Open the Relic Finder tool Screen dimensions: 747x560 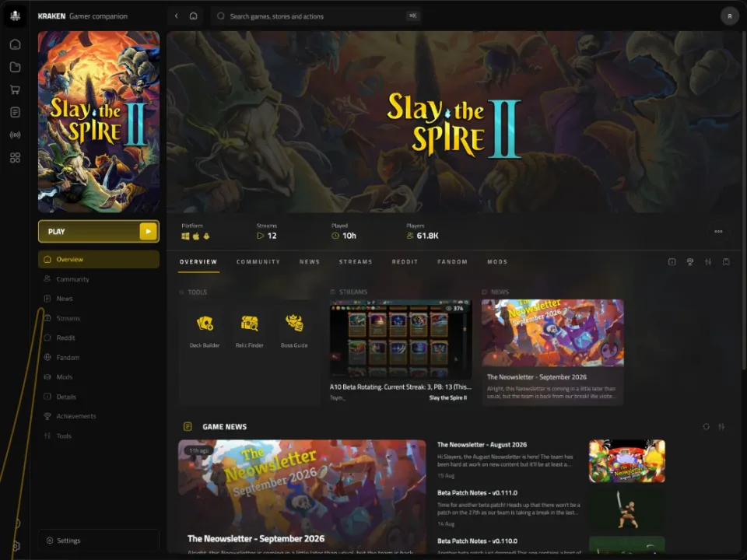pos(249,331)
